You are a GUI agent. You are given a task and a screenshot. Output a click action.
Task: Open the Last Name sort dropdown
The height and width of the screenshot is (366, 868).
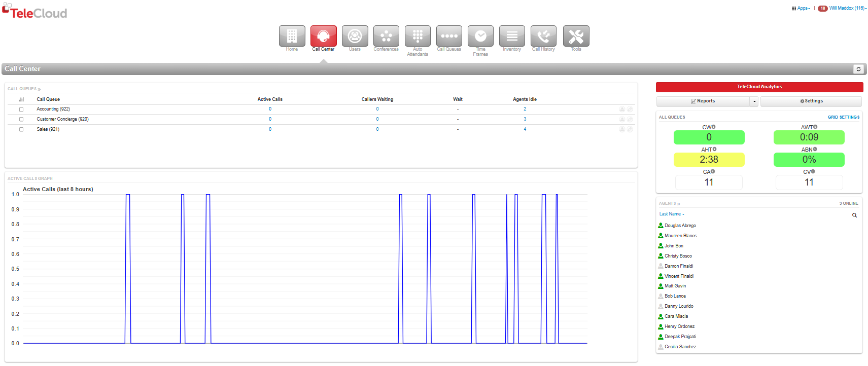click(x=672, y=214)
